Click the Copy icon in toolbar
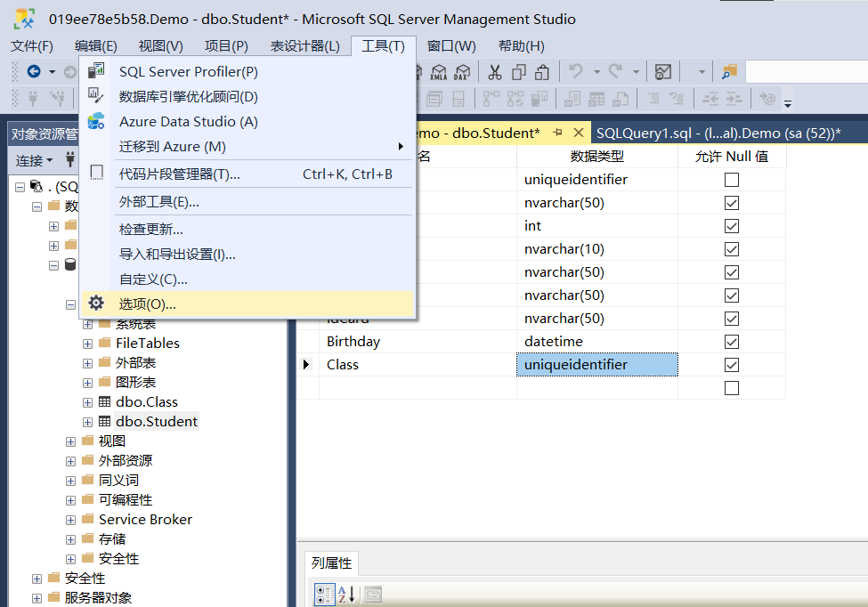The image size is (868, 607). point(519,72)
